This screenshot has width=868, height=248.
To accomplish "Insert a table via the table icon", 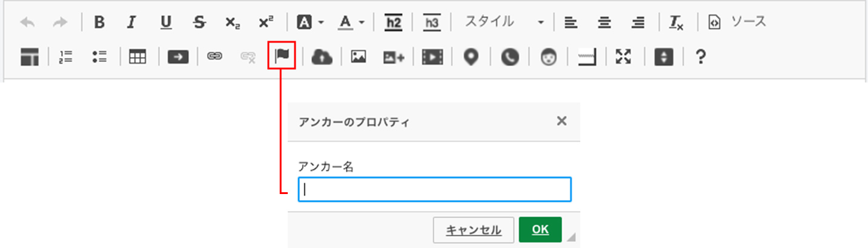I will point(138,57).
